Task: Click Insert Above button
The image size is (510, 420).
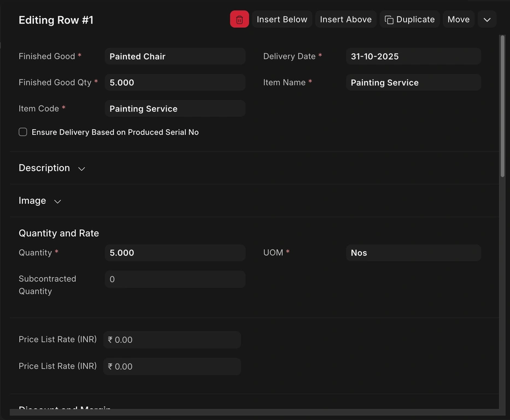Action: tap(345, 19)
